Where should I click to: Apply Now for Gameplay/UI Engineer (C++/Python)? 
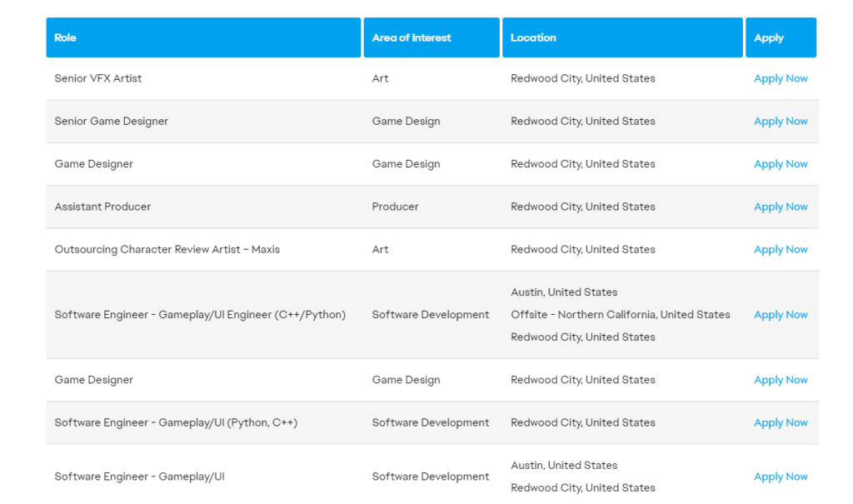pyautogui.click(x=781, y=315)
